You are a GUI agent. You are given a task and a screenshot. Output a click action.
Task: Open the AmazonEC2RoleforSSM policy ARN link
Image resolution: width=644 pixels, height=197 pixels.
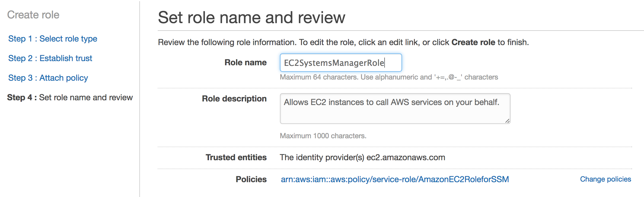395,179
